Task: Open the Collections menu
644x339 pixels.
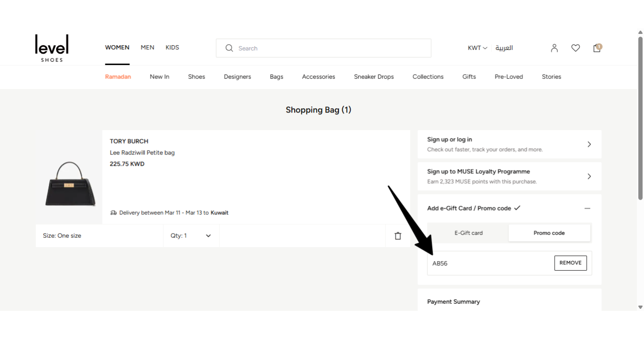Action: tap(428, 77)
